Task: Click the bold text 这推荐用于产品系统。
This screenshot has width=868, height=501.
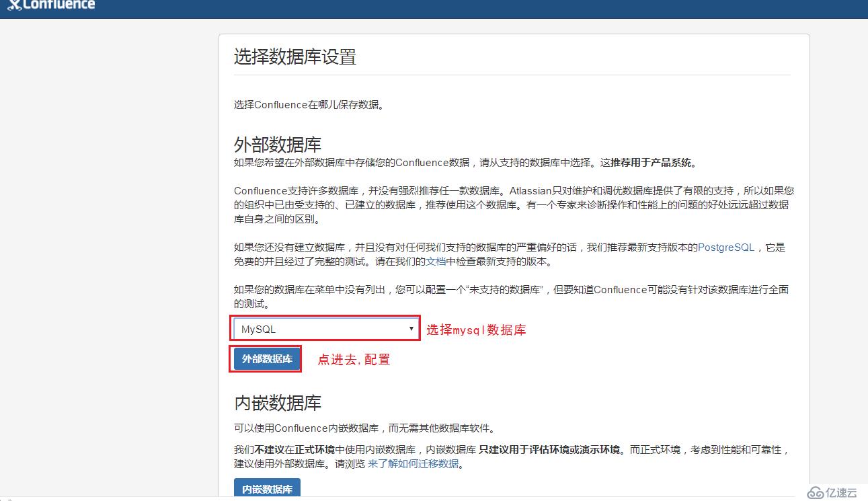Action: pos(649,163)
